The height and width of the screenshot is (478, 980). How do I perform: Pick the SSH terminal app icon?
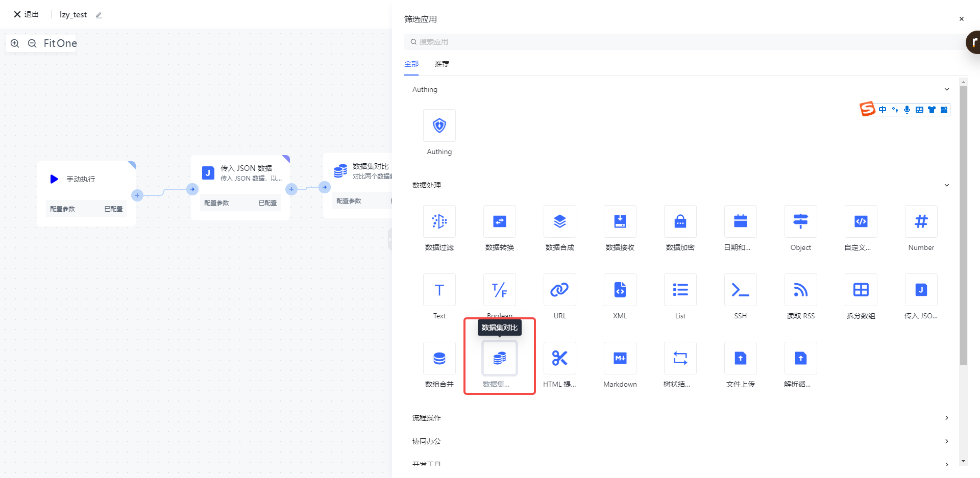(x=740, y=290)
